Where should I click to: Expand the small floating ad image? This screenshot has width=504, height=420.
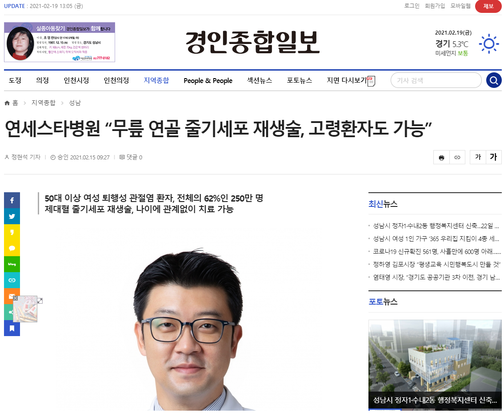pyautogui.click(x=40, y=301)
